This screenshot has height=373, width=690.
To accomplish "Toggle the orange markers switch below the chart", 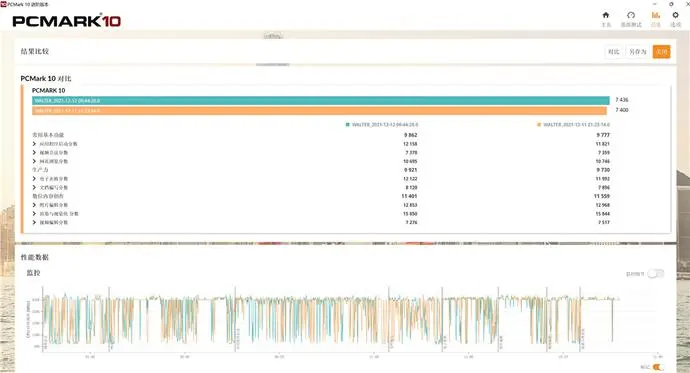I will coord(658,367).
